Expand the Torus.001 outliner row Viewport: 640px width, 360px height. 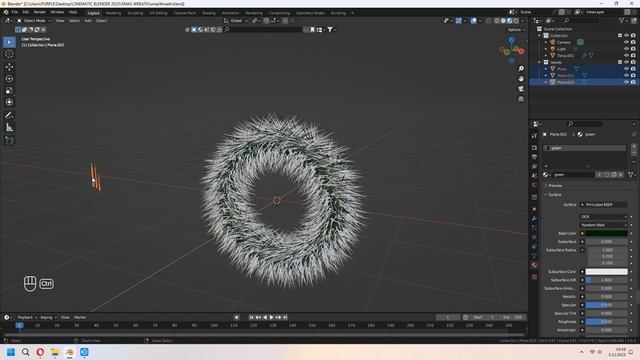pyautogui.click(x=546, y=56)
